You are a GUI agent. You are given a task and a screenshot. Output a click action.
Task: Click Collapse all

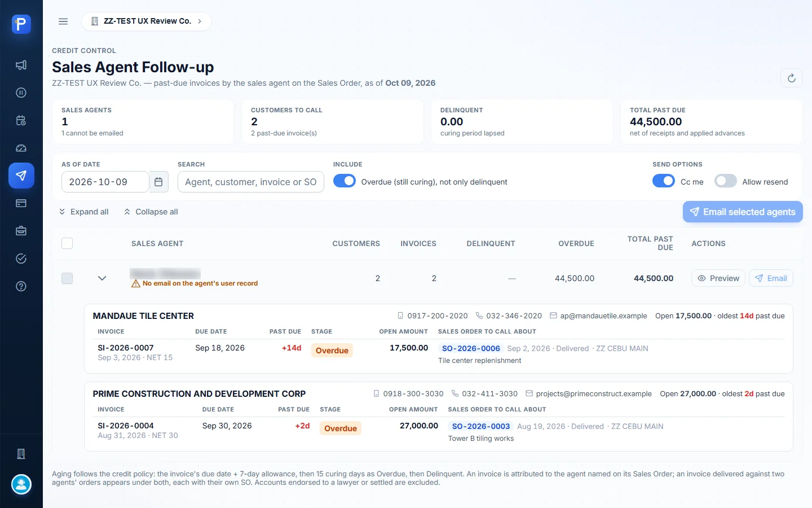point(151,212)
